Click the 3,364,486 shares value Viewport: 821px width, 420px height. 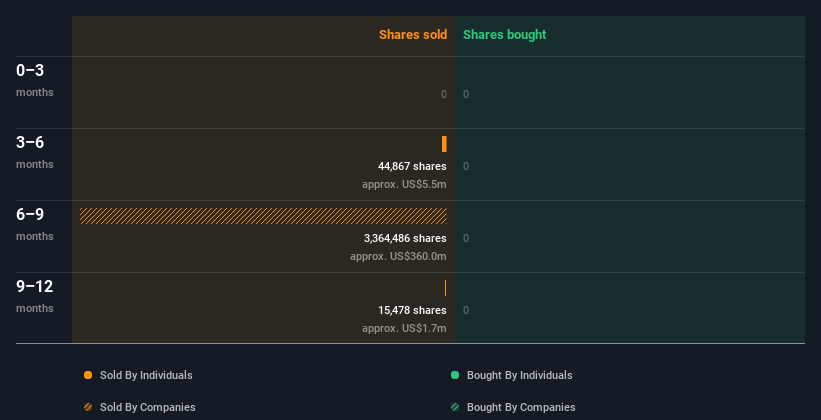click(x=405, y=238)
